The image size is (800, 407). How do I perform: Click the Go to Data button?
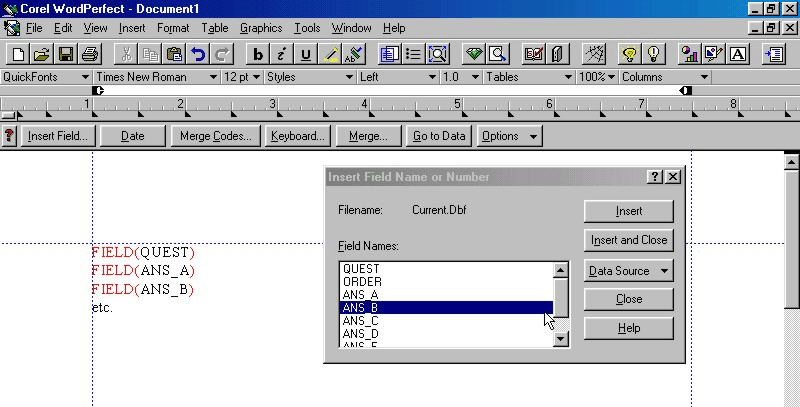pos(439,136)
